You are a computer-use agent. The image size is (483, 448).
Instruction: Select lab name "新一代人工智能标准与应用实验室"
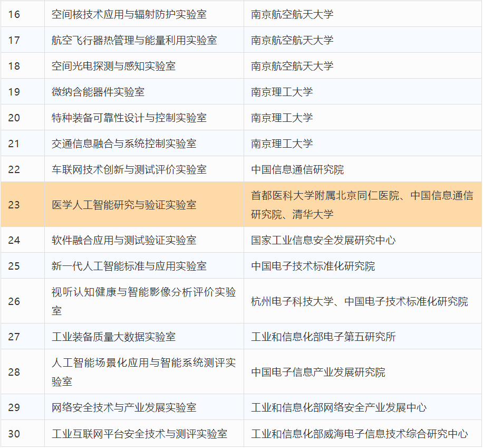[x=129, y=266]
